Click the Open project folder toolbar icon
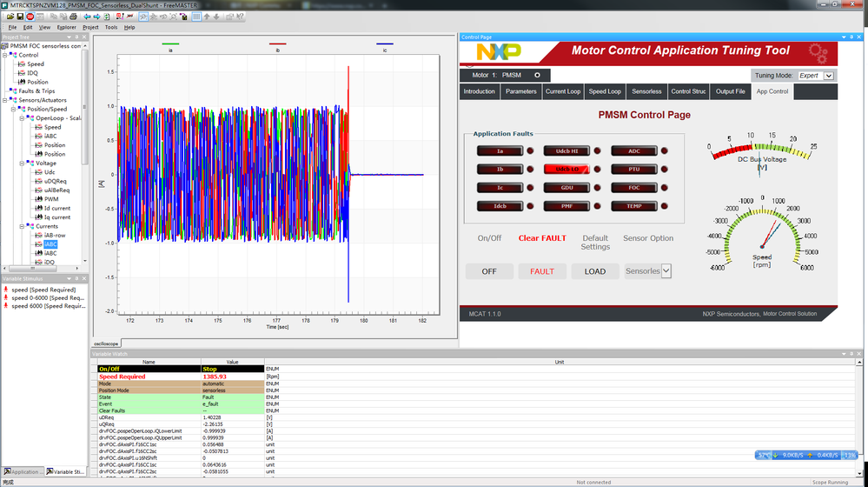This screenshot has width=868, height=487. (x=10, y=17)
